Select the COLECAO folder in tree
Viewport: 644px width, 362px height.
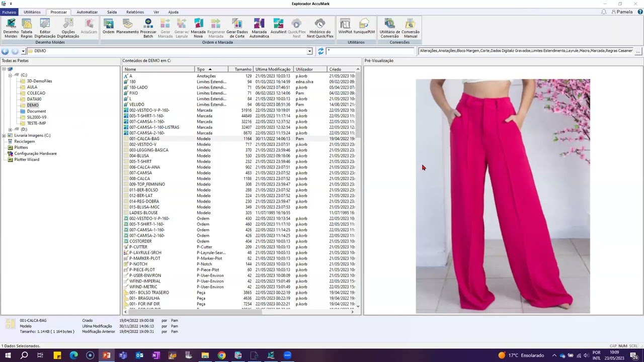tap(36, 93)
